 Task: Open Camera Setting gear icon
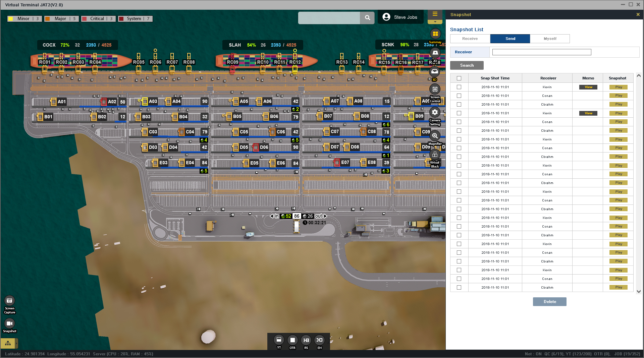coord(435,112)
